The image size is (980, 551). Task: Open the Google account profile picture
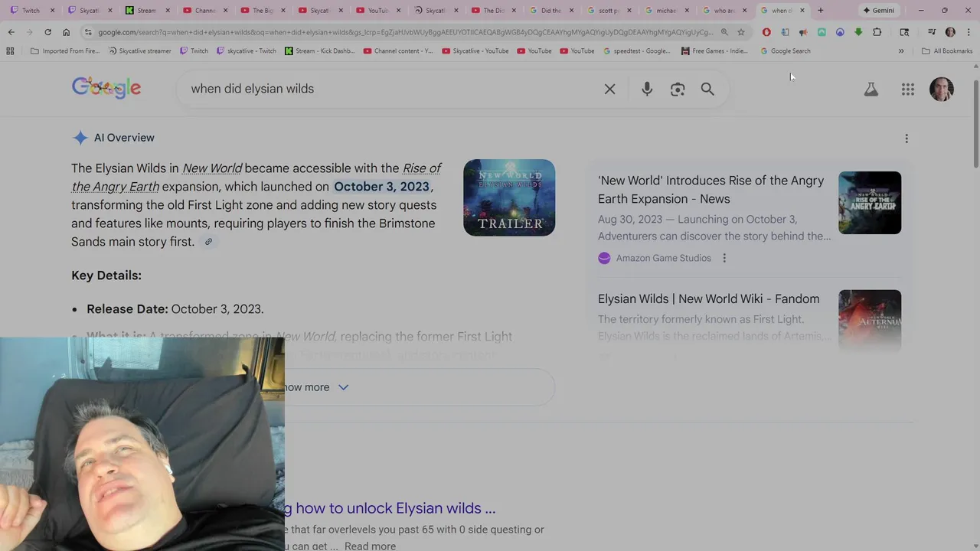point(942,90)
